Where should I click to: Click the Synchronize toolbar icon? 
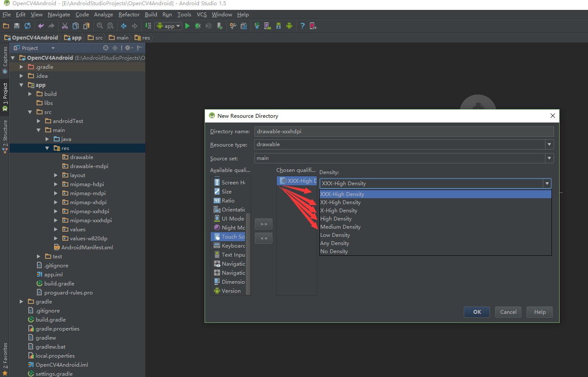pyautogui.click(x=28, y=26)
